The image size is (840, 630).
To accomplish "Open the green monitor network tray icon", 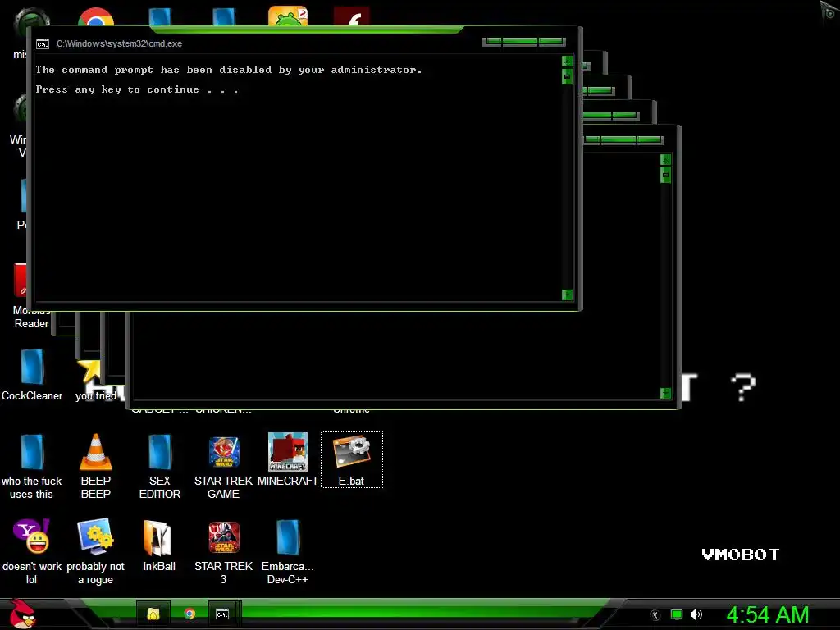I will pyautogui.click(x=677, y=614).
